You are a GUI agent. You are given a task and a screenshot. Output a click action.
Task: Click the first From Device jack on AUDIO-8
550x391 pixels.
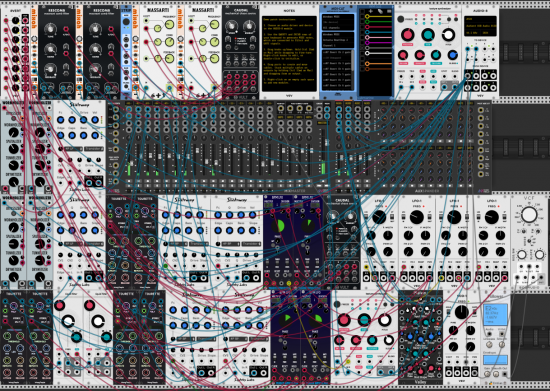click(x=467, y=76)
